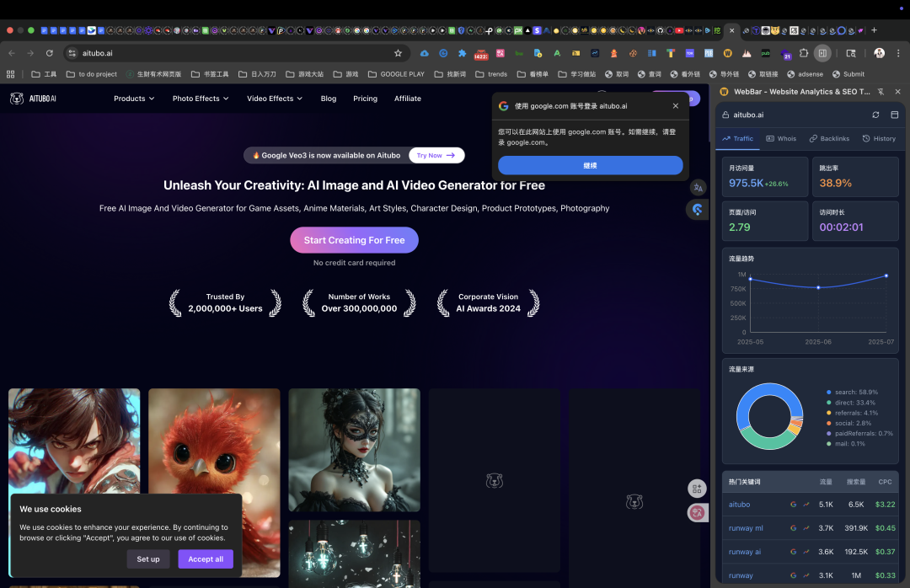Screen dimensions: 910x588
Task: Switch to the Backlinks tab
Action: tap(829, 139)
